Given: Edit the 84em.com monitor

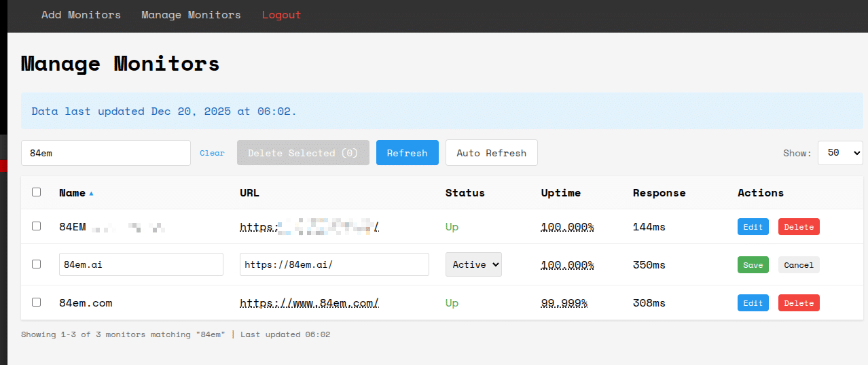Looking at the screenshot, I should coord(753,303).
